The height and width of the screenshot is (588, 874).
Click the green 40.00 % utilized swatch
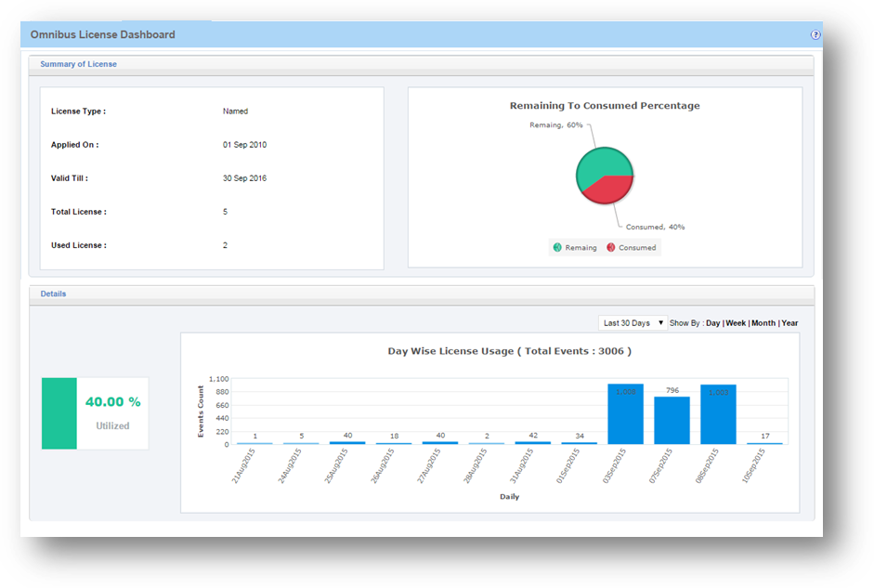pos(59,413)
